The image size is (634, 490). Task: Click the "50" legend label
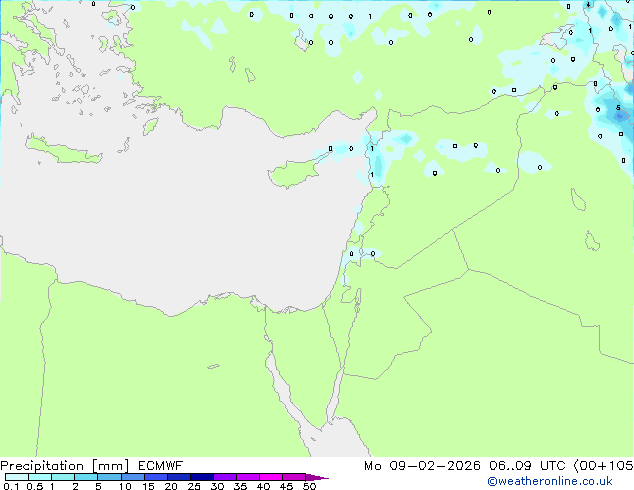309,486
